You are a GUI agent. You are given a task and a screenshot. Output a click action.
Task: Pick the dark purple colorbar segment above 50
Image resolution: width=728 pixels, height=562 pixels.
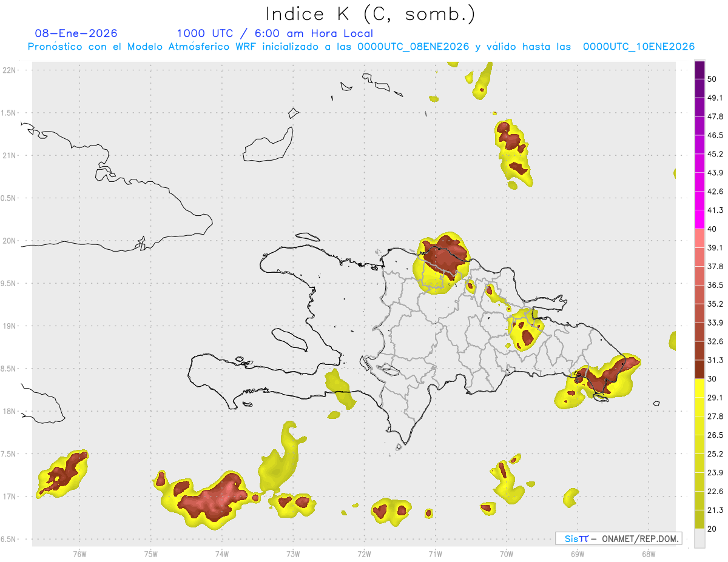tap(699, 70)
